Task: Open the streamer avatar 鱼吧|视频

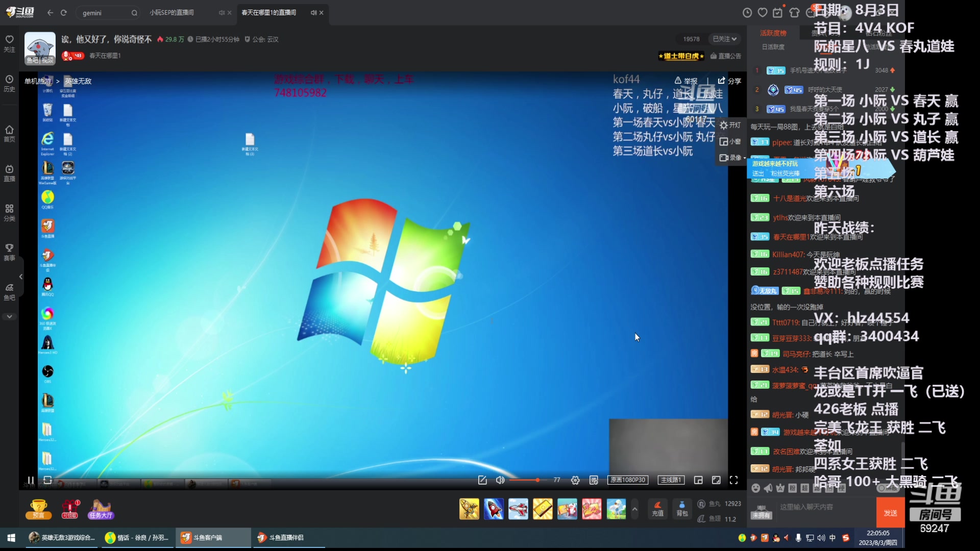Action: tap(40, 48)
